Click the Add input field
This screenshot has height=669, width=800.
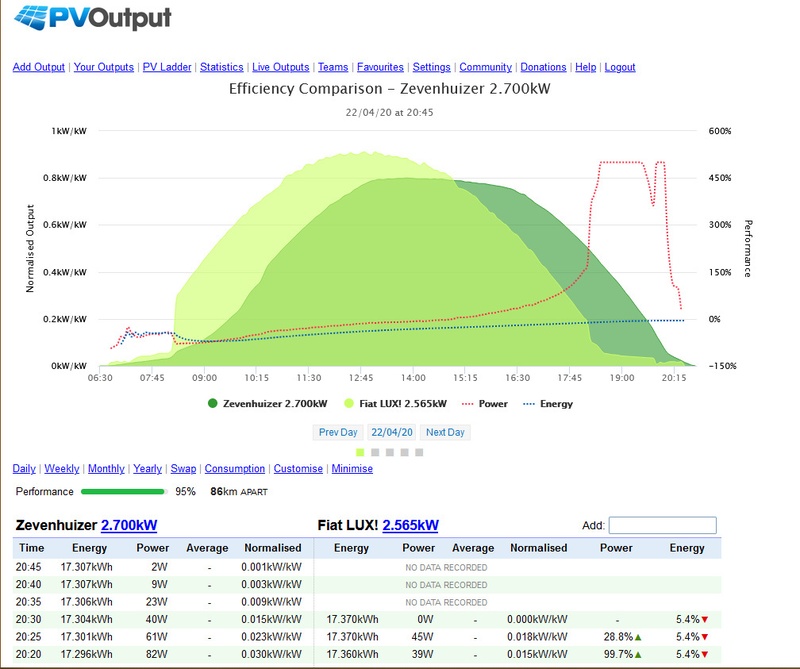(662, 525)
